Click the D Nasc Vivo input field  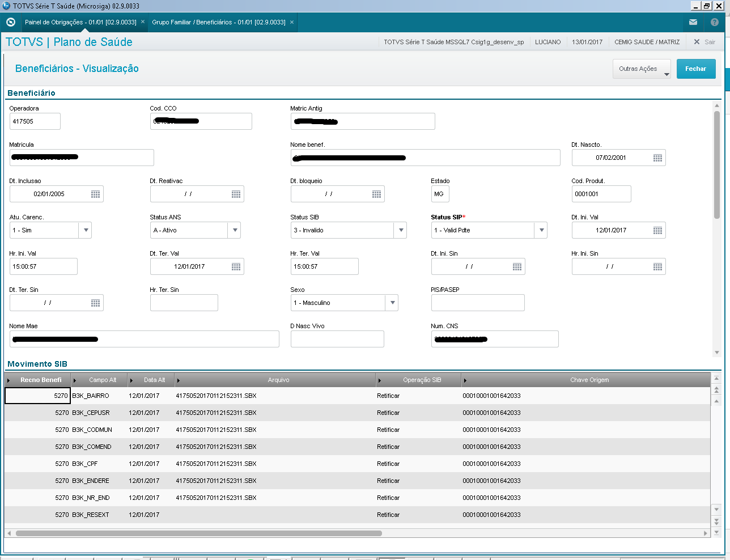337,339
